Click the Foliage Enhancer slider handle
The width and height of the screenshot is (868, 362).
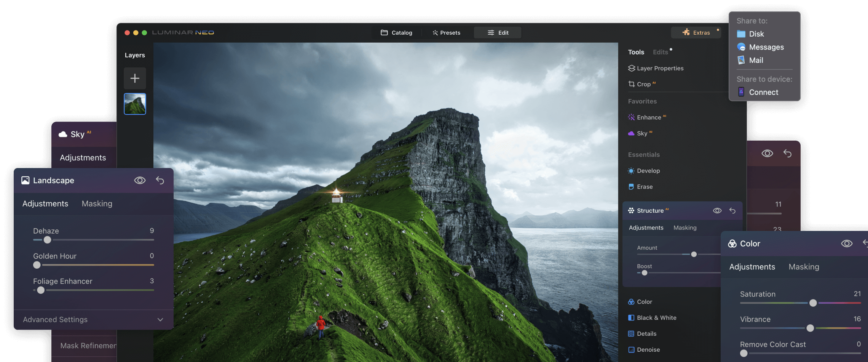point(41,290)
